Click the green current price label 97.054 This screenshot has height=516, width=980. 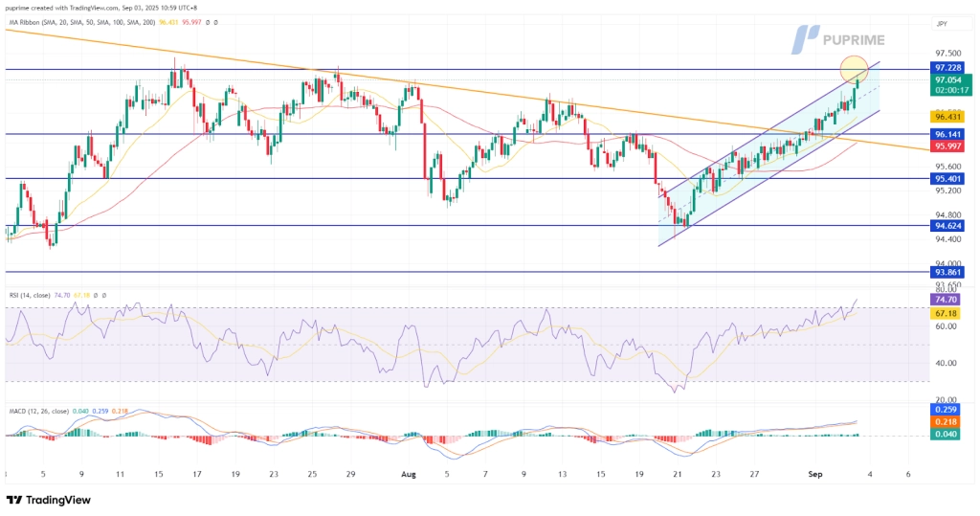(x=952, y=82)
